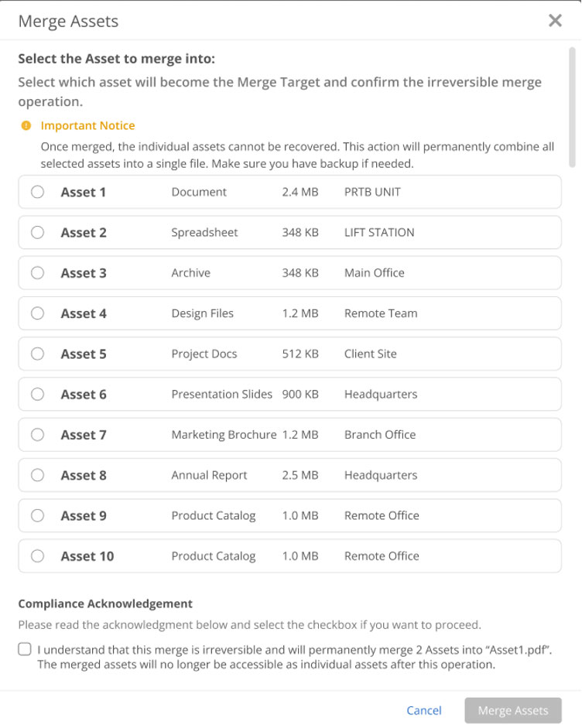
Task: Click the Important Notice heading text
Action: [87, 125]
